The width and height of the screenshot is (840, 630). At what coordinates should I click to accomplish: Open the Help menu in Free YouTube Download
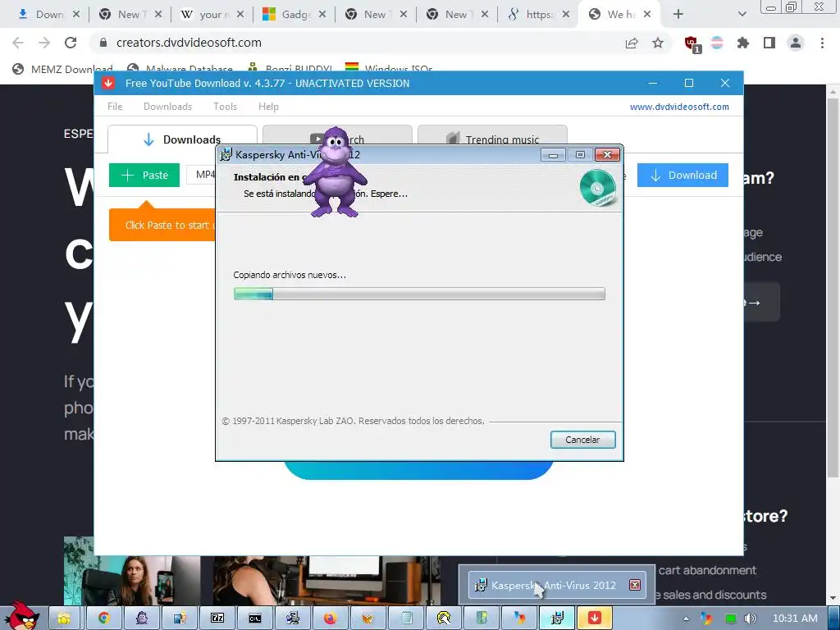(268, 107)
